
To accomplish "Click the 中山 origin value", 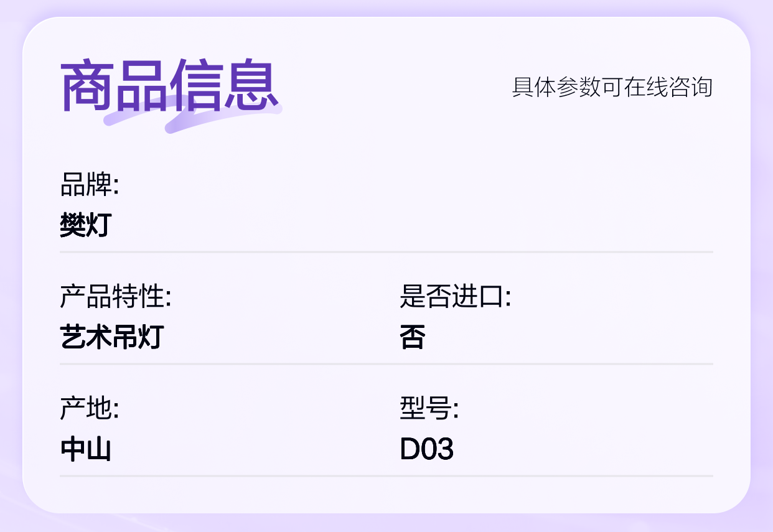I will tap(85, 449).
